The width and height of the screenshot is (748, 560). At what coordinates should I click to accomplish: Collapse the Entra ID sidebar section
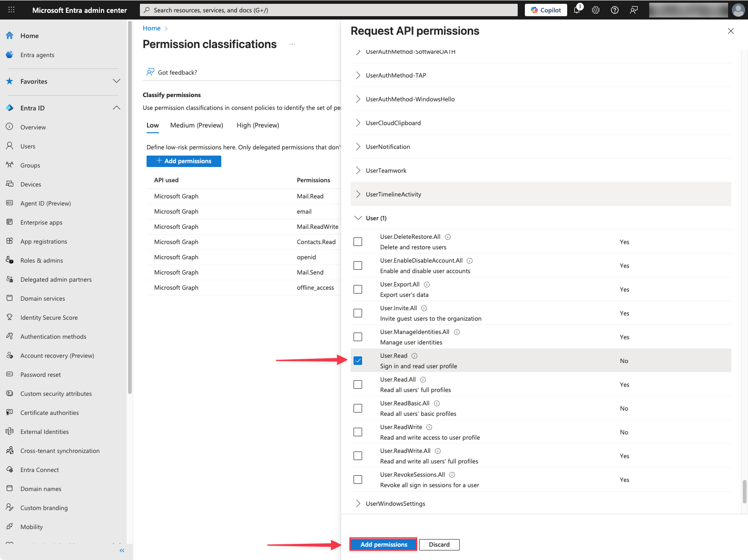[x=117, y=108]
